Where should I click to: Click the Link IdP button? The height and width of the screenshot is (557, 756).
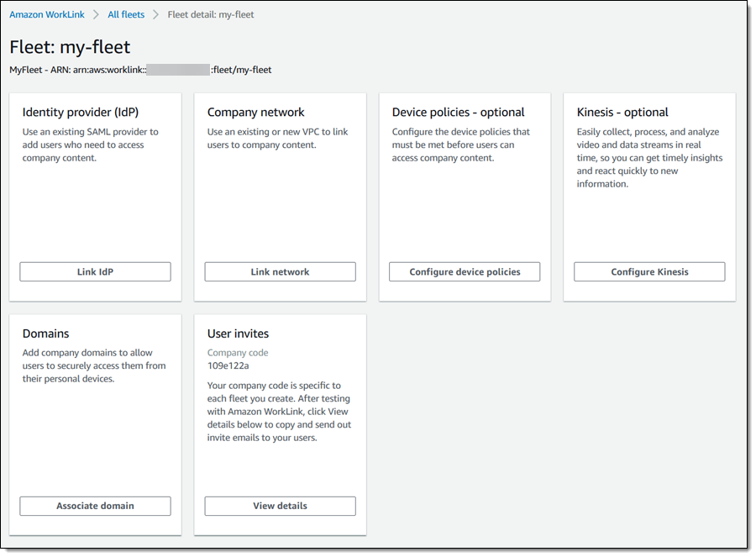95,272
